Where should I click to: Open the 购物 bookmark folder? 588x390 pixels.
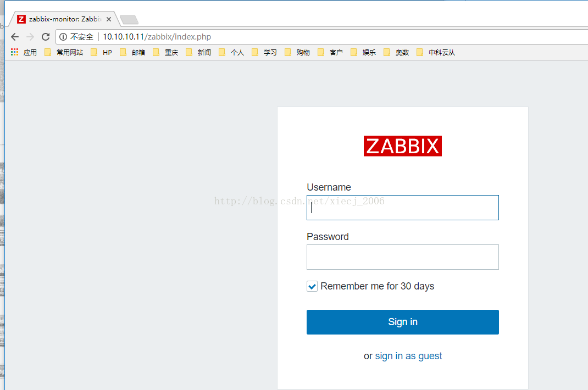point(297,53)
